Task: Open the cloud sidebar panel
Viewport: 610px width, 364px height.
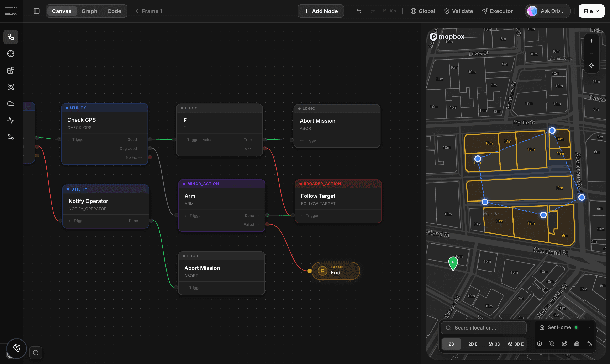Action: [11, 103]
